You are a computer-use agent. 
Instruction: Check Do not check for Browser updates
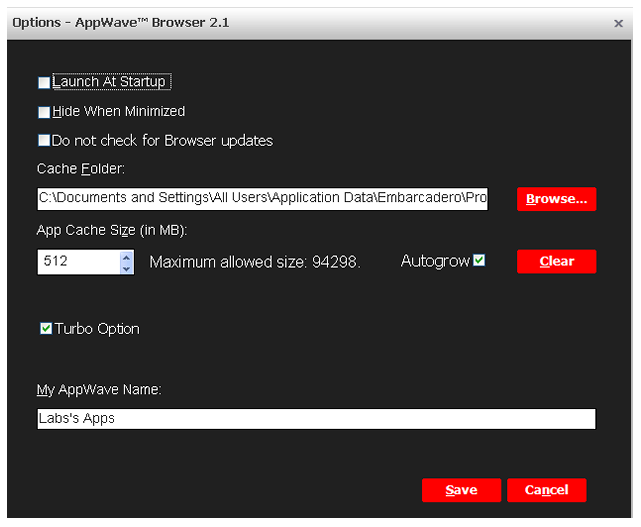pos(44,141)
